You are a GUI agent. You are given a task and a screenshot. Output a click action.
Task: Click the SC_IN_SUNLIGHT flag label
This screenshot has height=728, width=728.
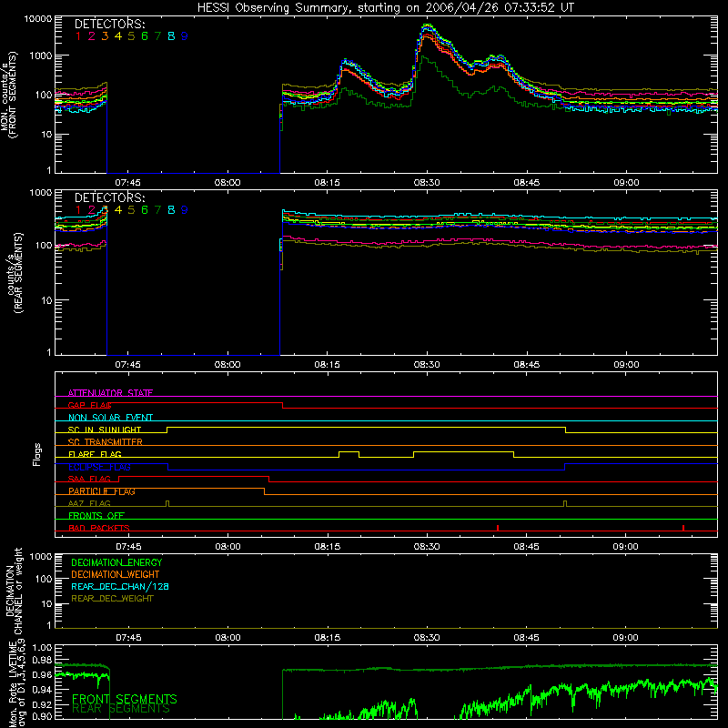pyautogui.click(x=105, y=430)
